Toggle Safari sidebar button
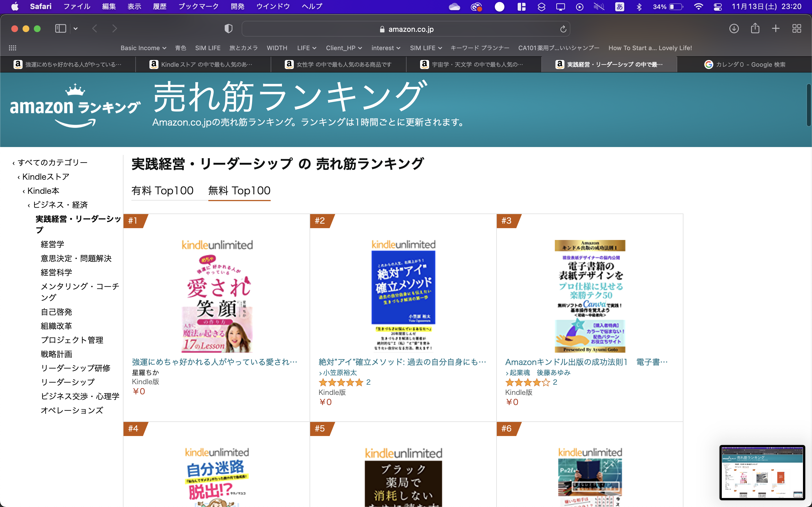This screenshot has width=812, height=507. pyautogui.click(x=60, y=28)
